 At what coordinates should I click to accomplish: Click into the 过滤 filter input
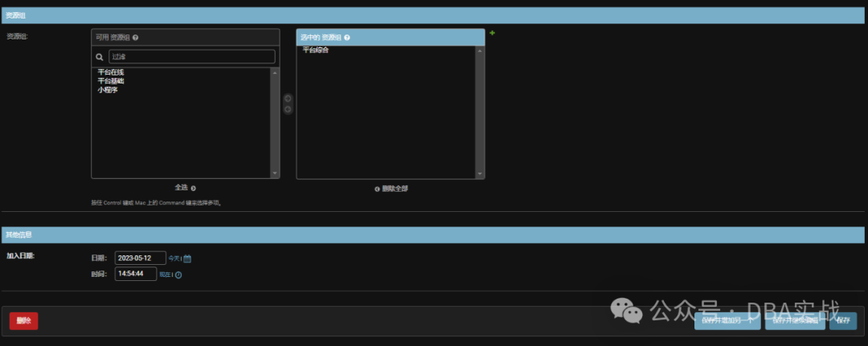tap(191, 56)
